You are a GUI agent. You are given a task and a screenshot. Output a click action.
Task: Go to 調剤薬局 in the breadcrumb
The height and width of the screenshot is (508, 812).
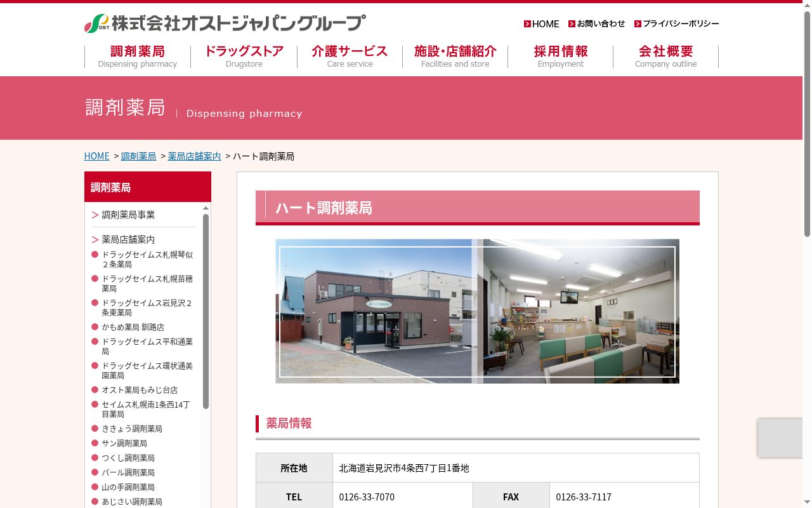point(138,156)
